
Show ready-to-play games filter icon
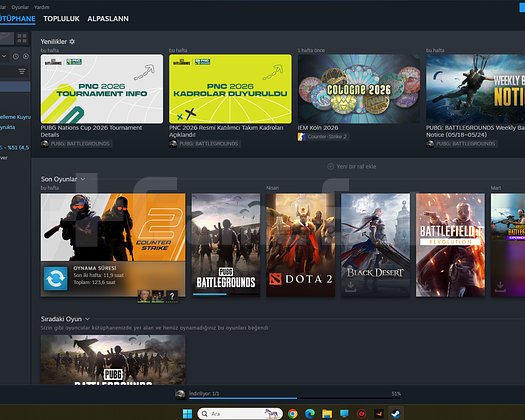(26, 57)
